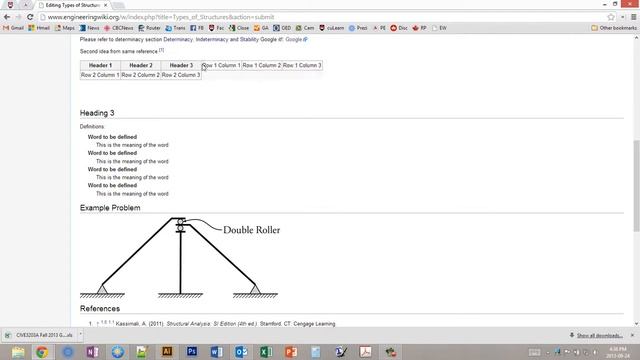Launch Outlook from the taskbar

[x=241, y=352]
